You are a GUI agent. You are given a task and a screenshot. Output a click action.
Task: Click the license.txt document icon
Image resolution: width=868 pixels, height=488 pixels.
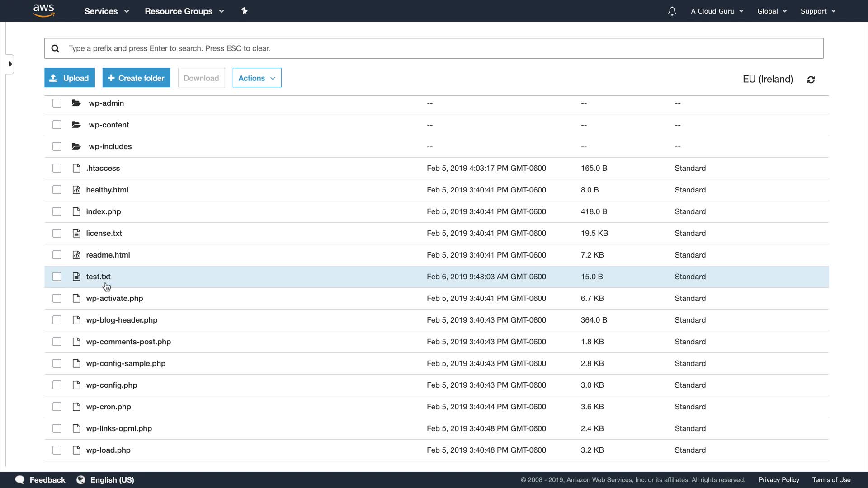(76, 233)
